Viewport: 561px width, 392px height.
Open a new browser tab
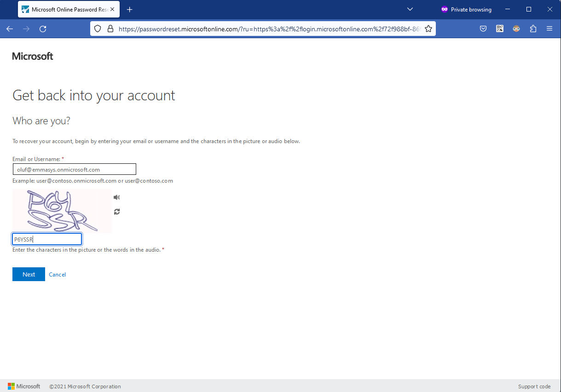129,9
